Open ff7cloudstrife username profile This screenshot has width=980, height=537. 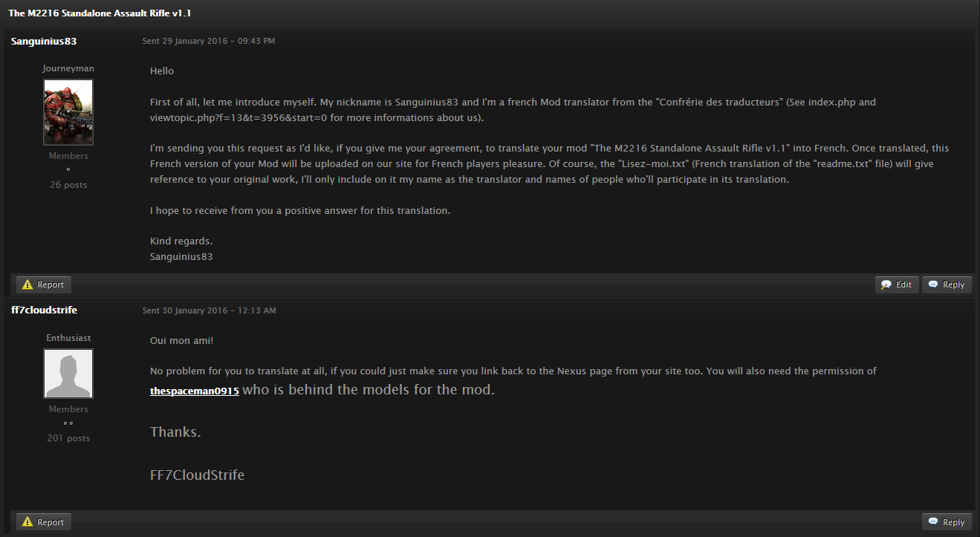[x=44, y=310]
